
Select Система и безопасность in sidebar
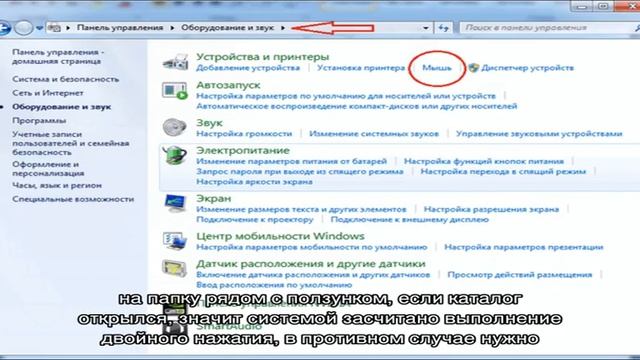pos(66,79)
